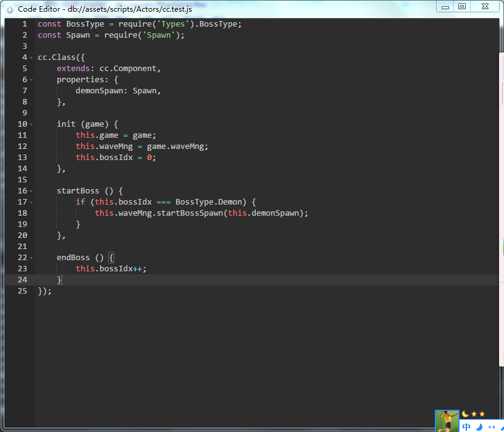Click 'game.waveMng' on line 12
The image size is (504, 432).
point(175,146)
